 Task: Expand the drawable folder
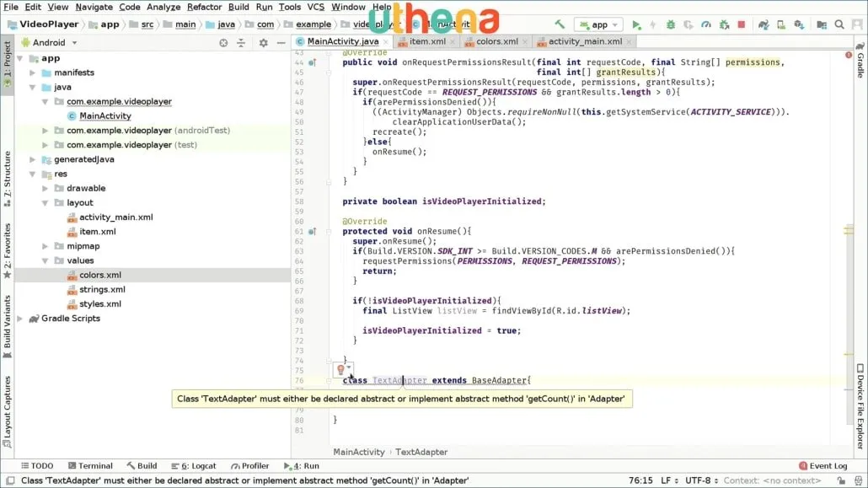tap(46, 188)
